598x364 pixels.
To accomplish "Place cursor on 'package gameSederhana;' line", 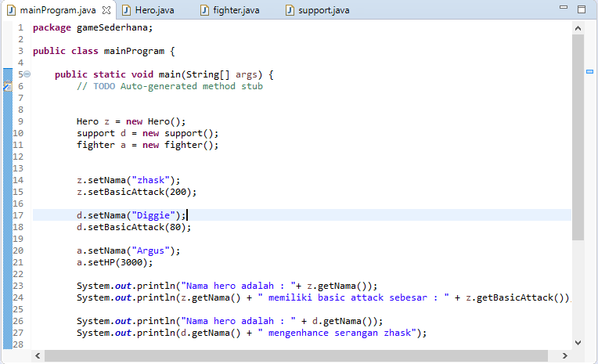I will (92, 27).
